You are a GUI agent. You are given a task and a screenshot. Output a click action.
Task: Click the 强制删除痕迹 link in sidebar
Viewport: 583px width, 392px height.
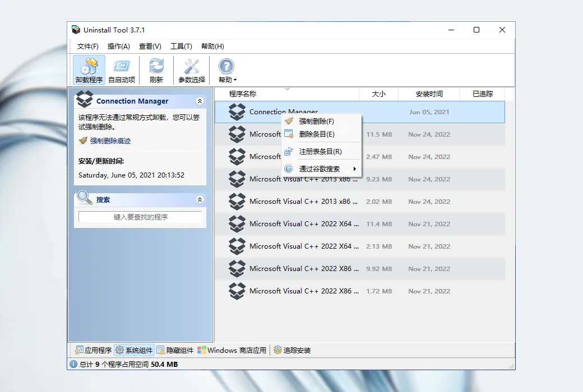click(x=110, y=141)
